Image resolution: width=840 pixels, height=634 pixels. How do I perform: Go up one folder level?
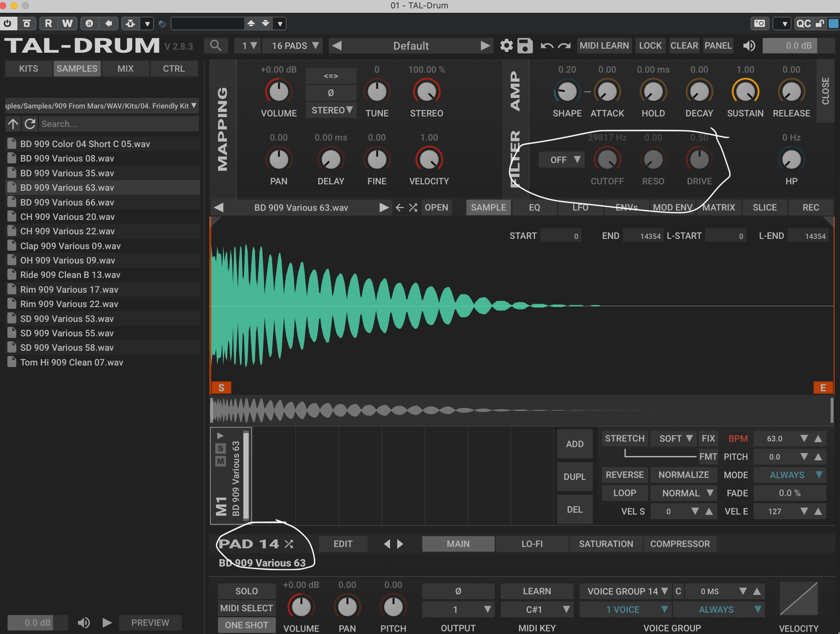13,124
